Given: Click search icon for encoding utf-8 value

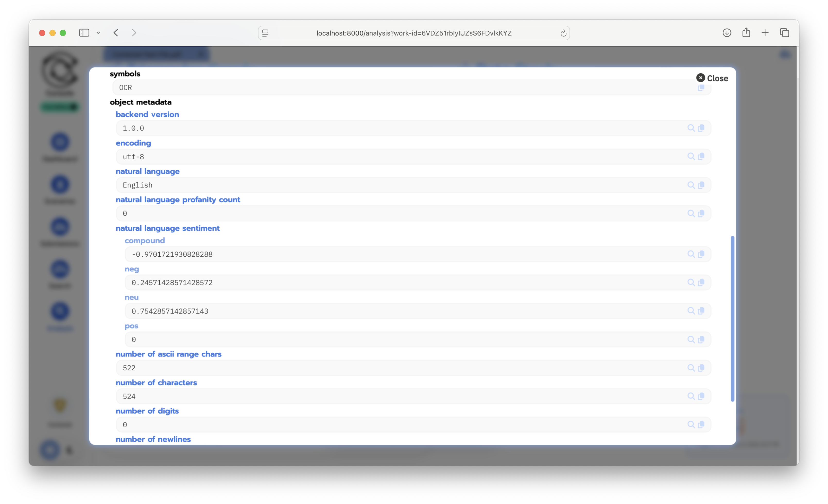Looking at the screenshot, I should pos(691,157).
